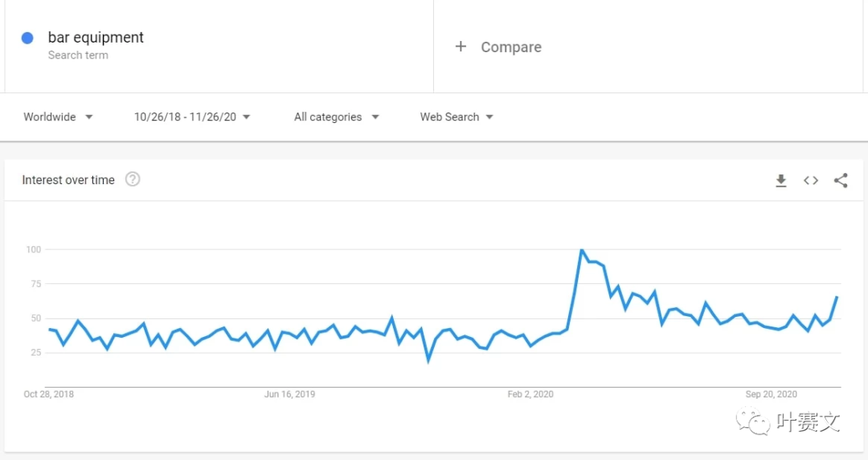The image size is (868, 460).
Task: Click the share icon on chart
Action: (841, 181)
